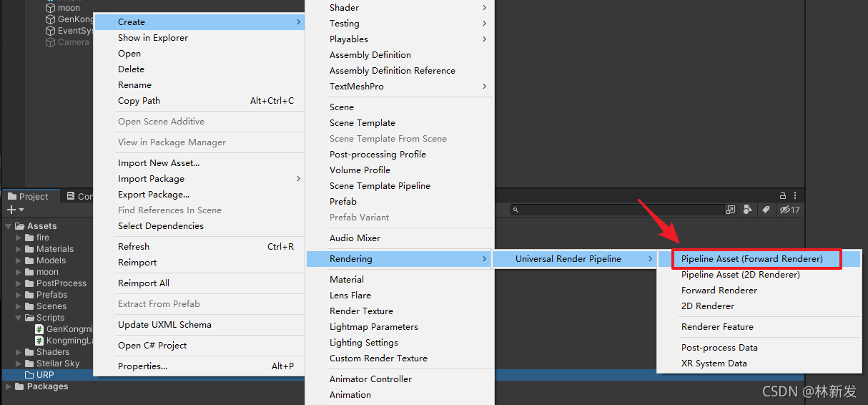The height and width of the screenshot is (405, 868).
Task: Click the open-in-search-window icon in search box
Action: (x=731, y=210)
